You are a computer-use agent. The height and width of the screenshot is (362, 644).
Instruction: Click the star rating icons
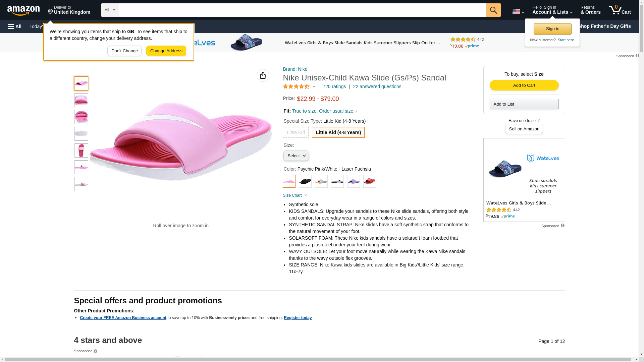[x=296, y=86]
